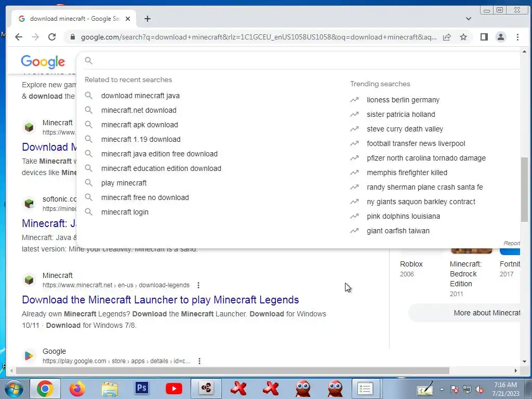This screenshot has height=399, width=532.
Task: Share this page using the share icon
Action: [x=447, y=37]
